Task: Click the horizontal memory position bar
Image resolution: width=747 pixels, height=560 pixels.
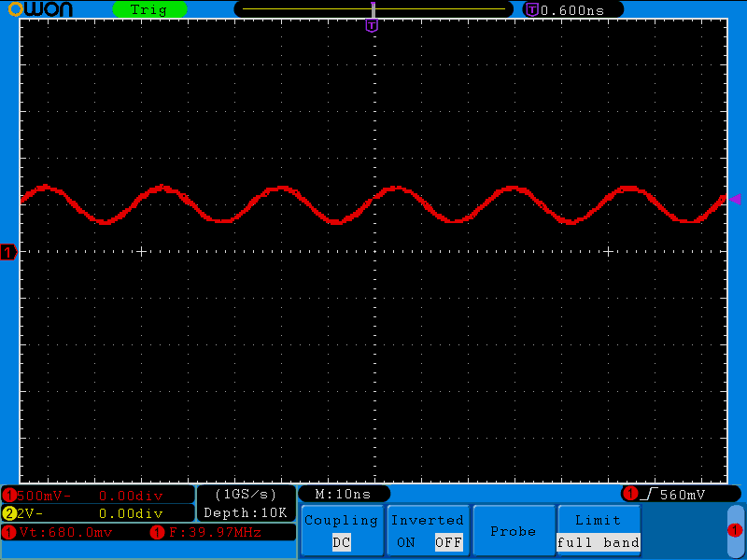Action: [x=373, y=9]
